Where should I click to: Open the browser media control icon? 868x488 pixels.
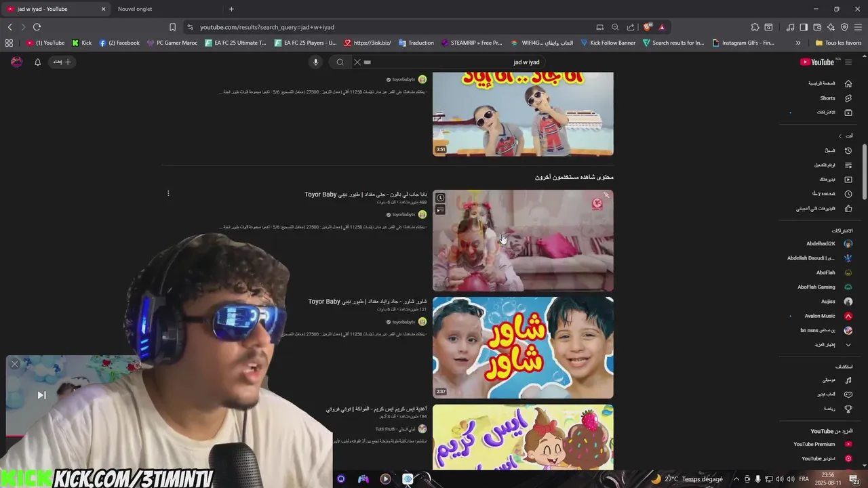(790, 27)
